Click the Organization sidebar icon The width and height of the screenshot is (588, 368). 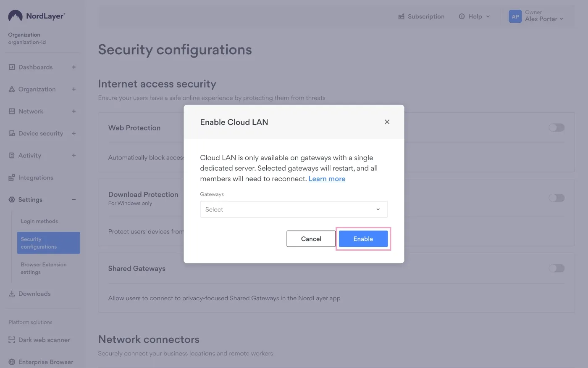(x=11, y=89)
